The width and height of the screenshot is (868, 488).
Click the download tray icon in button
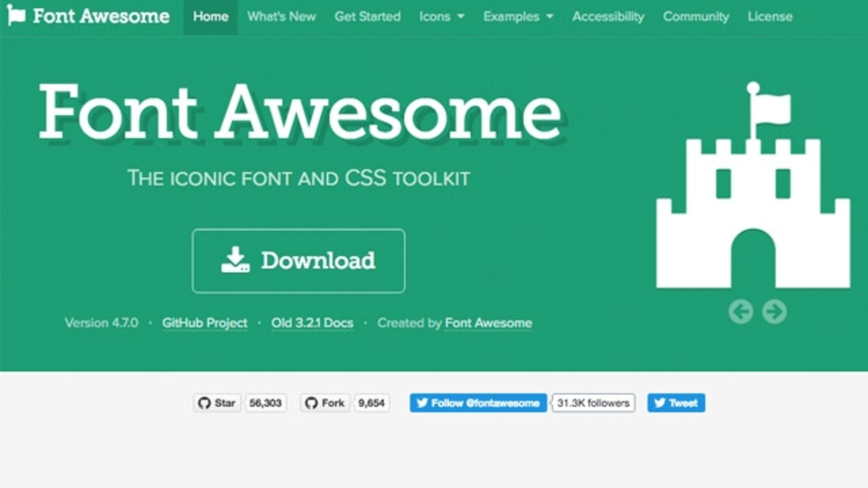click(x=235, y=260)
